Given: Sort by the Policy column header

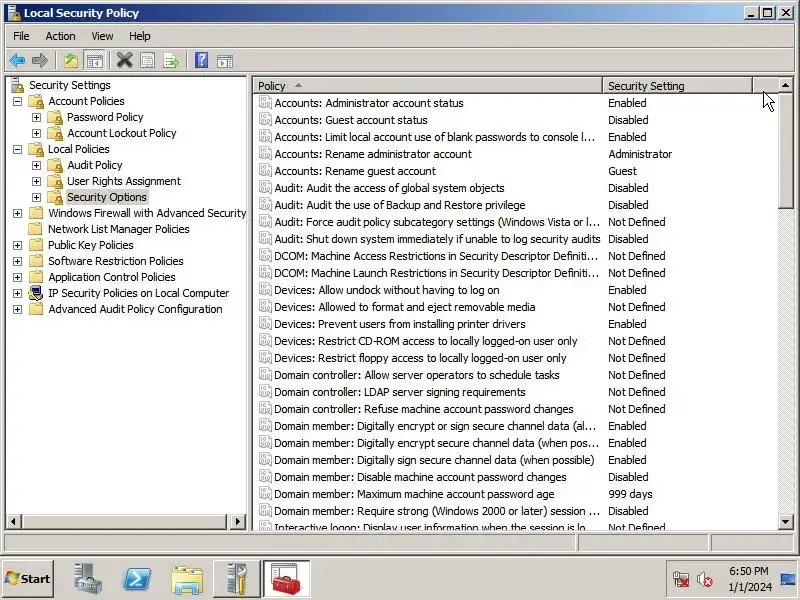Looking at the screenshot, I should pyautogui.click(x=428, y=86).
